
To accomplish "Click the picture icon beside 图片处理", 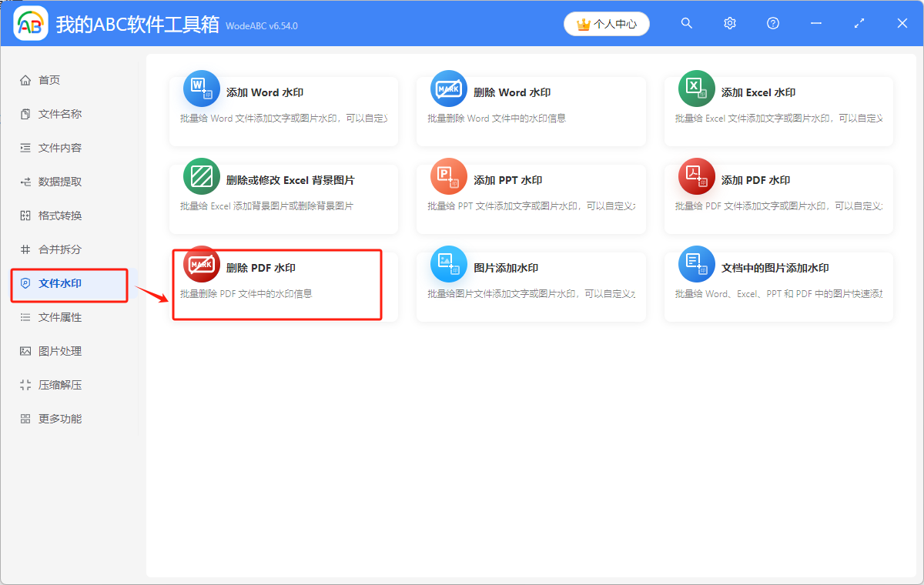I will (x=25, y=351).
